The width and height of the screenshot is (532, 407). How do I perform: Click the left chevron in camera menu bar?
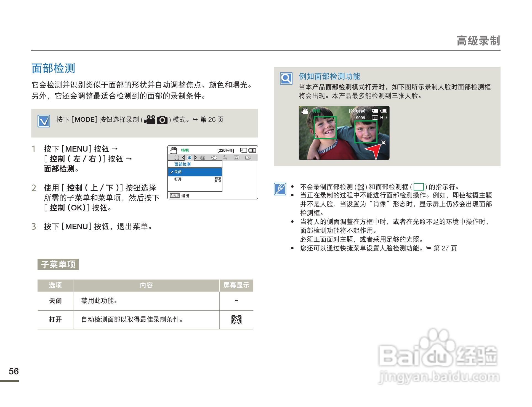pos(183,158)
